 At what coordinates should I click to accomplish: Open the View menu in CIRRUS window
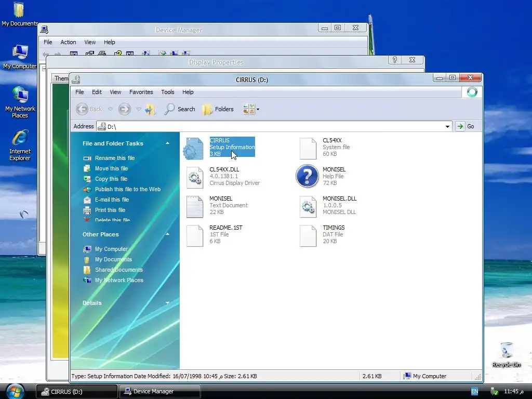115,92
